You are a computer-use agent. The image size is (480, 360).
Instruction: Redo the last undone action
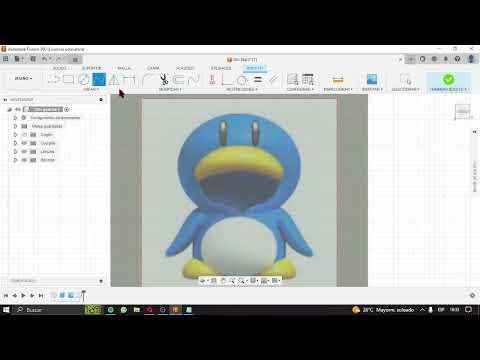[x=59, y=59]
